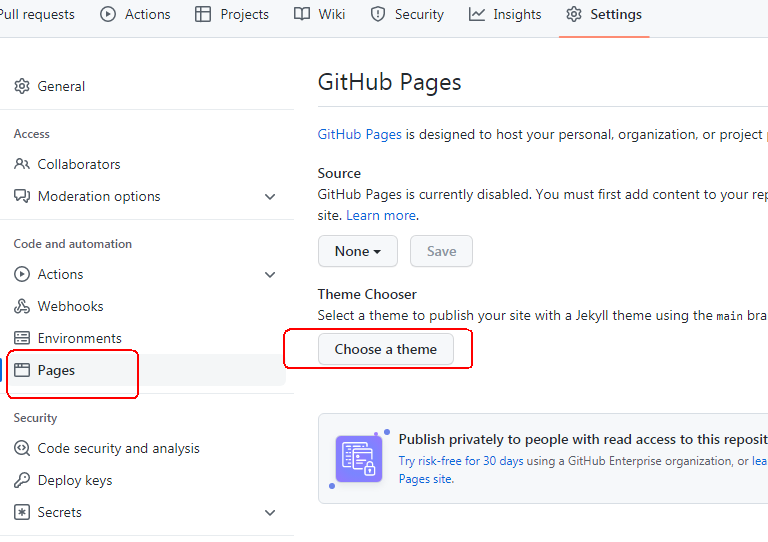Click the Security section heading in sidebar
Image resolution: width=768 pixels, height=542 pixels.
click(35, 418)
